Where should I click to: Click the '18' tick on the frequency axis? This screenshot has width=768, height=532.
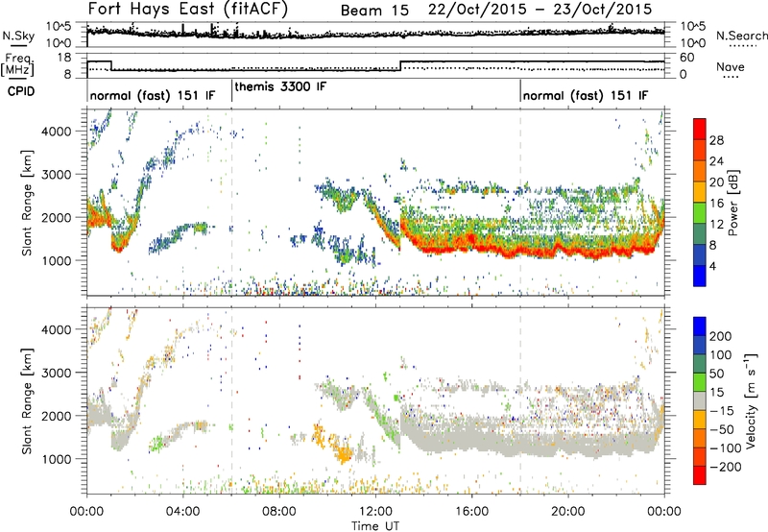(x=64, y=58)
